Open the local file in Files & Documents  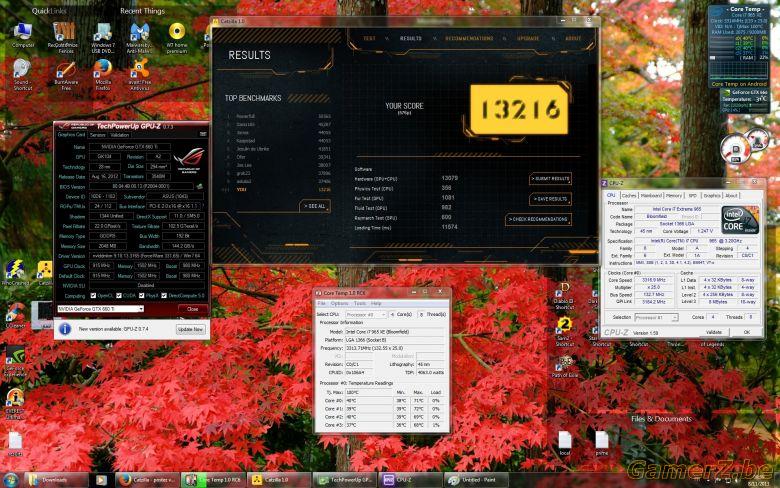(565, 443)
